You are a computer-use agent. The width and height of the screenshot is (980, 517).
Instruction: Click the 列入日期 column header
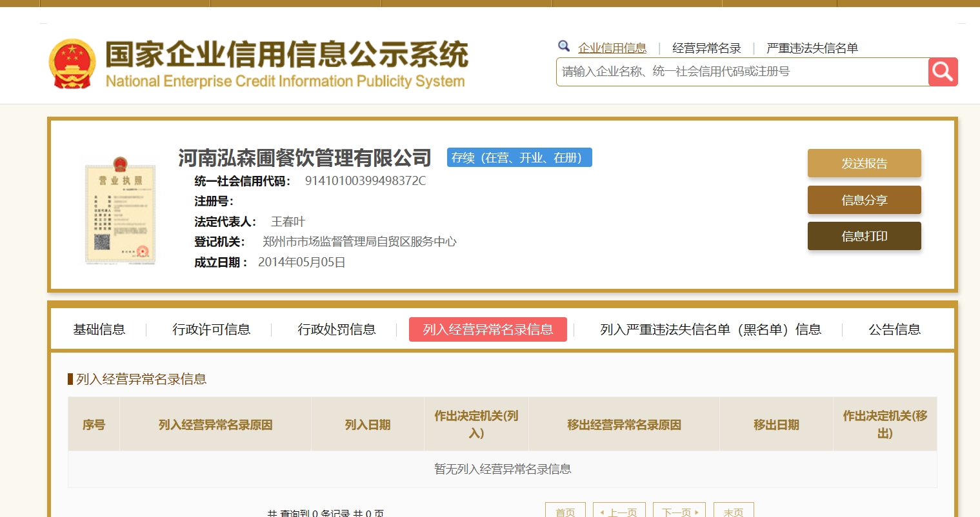tap(368, 425)
